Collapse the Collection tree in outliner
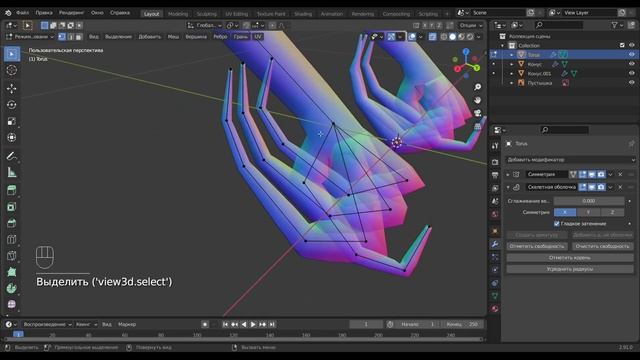This screenshot has height=360, width=640. click(x=503, y=46)
